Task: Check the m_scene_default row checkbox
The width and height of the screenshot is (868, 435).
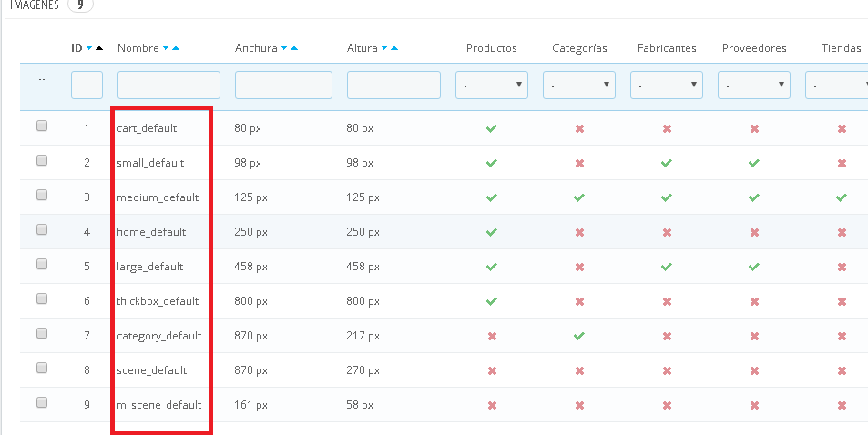Action: (42, 404)
